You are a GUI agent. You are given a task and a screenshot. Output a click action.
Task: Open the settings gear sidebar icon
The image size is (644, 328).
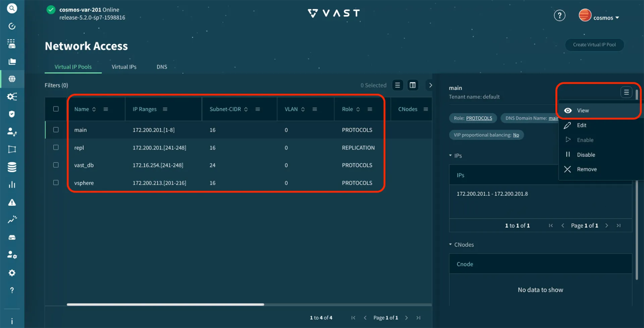[12, 273]
